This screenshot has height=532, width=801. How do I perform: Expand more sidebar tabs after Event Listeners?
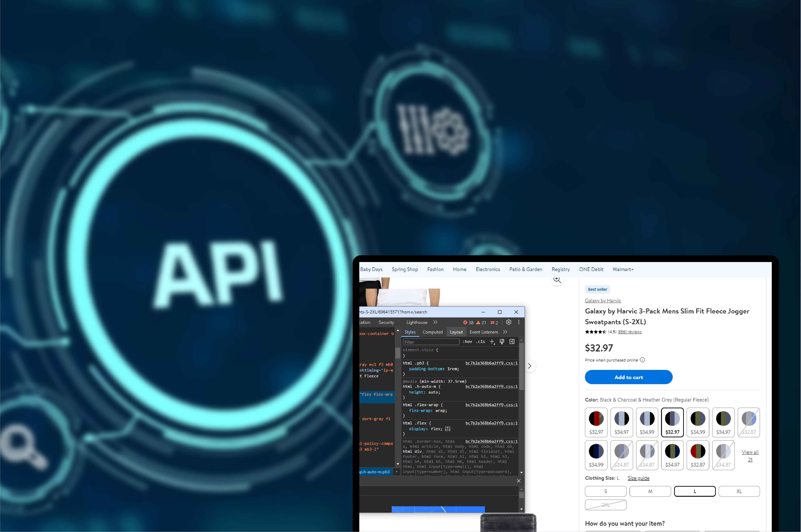(x=505, y=332)
